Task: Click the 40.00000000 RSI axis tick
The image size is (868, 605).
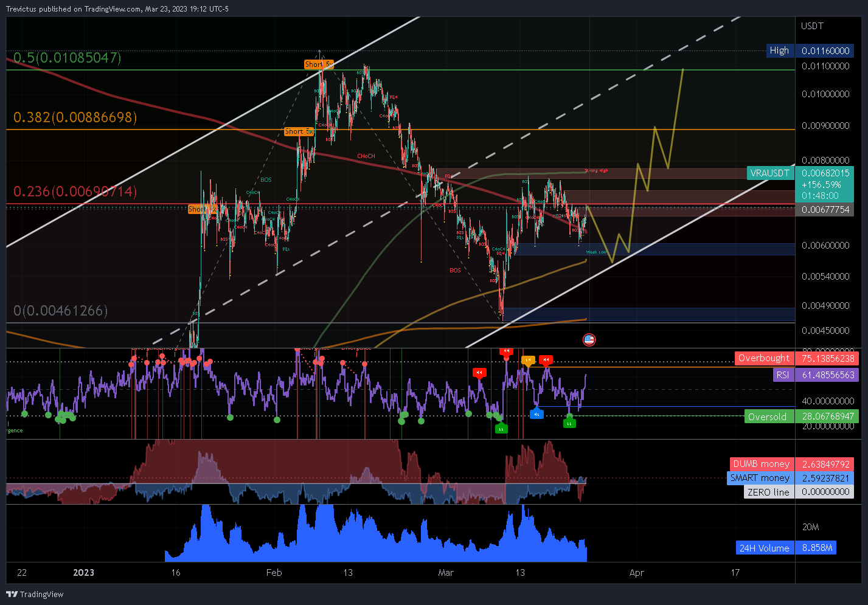Action: pyautogui.click(x=828, y=401)
